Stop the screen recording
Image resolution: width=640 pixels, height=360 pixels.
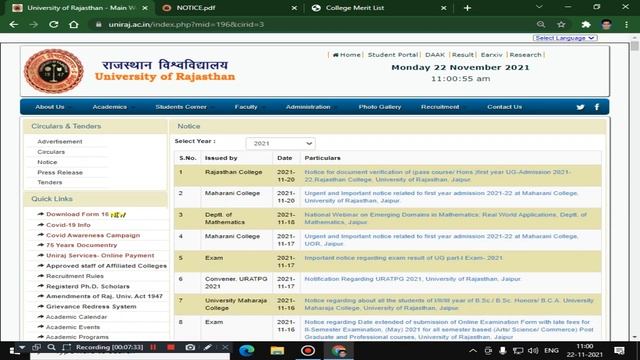[171, 347]
